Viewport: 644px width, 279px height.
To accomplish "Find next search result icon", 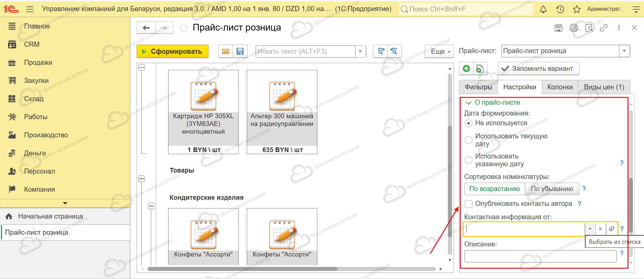I will coord(380,51).
